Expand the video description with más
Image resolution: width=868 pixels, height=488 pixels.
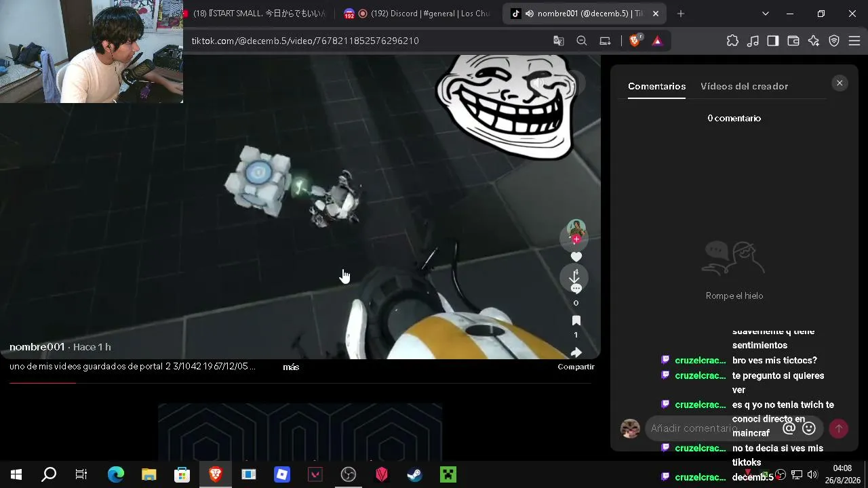(291, 367)
